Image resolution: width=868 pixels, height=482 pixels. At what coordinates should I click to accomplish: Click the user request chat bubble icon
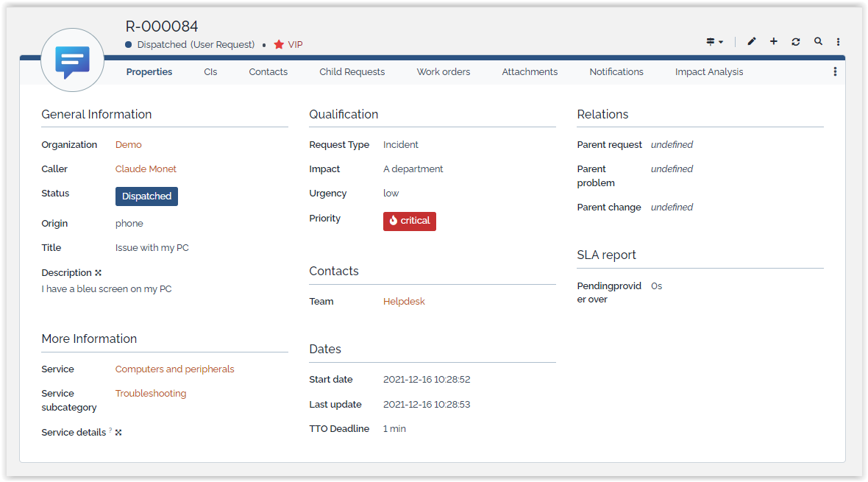72,62
